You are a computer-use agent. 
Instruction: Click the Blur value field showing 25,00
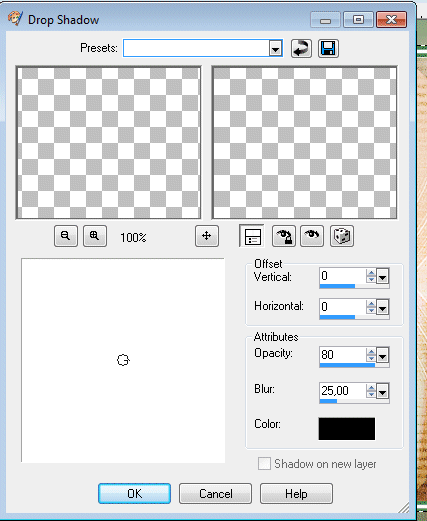point(342,390)
